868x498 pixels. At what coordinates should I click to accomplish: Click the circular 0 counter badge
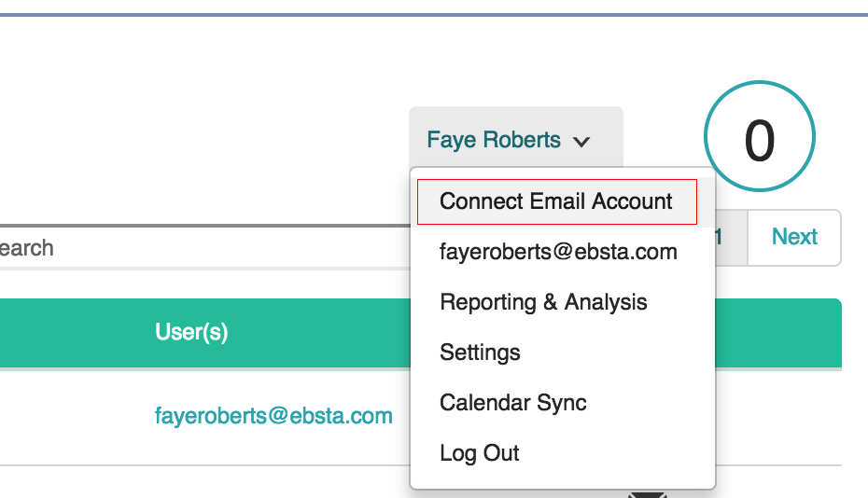tap(759, 139)
